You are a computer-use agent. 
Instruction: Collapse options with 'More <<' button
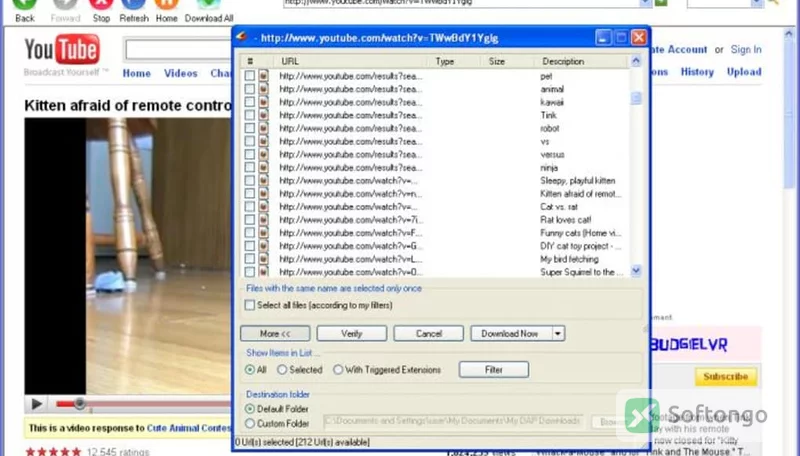[275, 334]
